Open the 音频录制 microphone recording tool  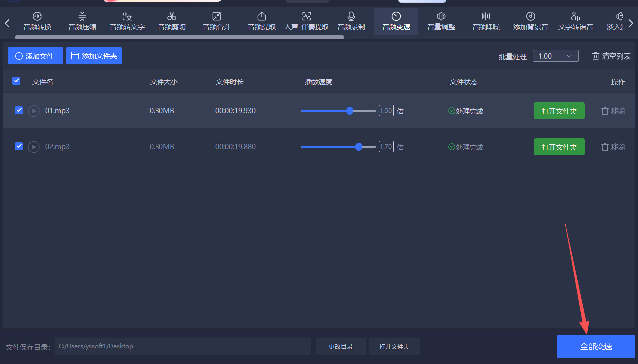click(x=351, y=21)
